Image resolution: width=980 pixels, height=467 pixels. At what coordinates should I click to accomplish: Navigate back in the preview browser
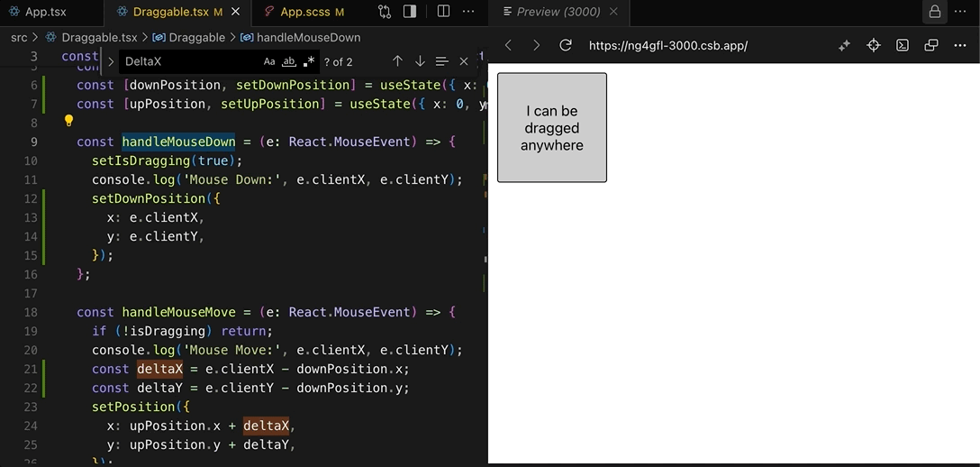(509, 45)
